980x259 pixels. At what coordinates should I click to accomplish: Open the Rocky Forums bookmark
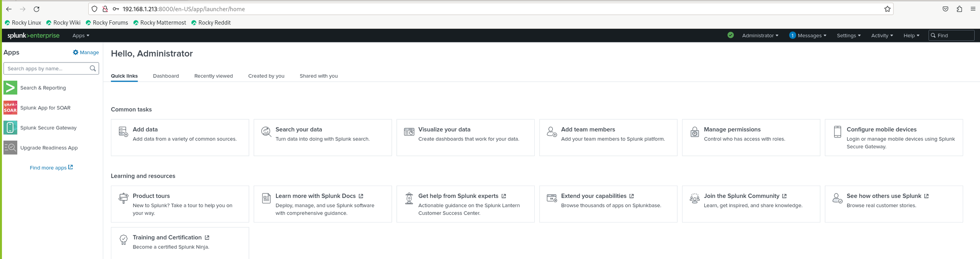107,23
